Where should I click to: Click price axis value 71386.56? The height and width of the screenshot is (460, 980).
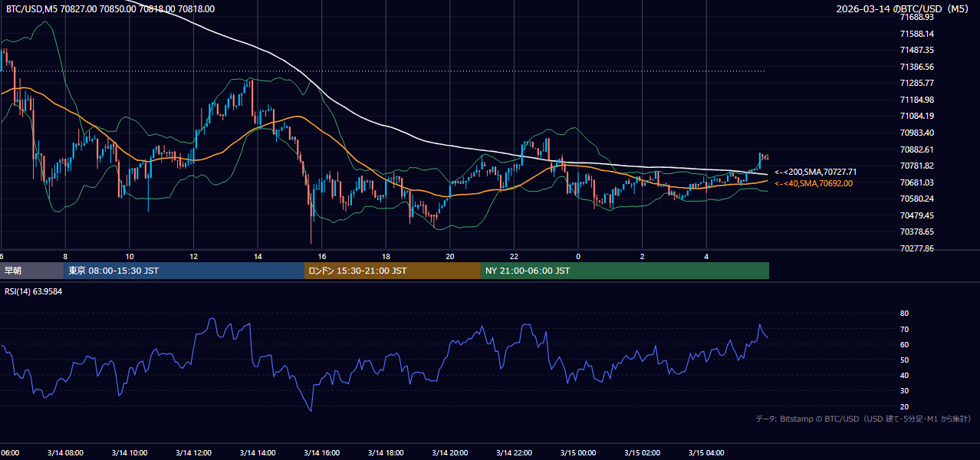[x=916, y=67]
